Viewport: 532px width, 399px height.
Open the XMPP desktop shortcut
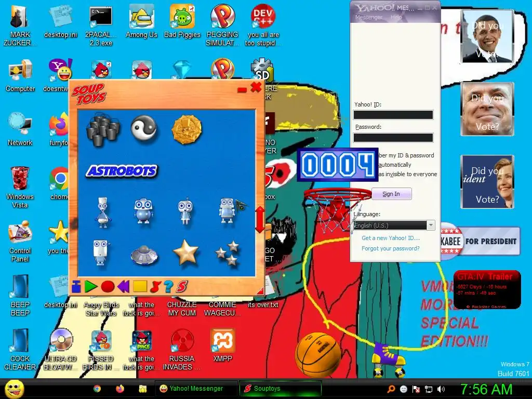point(222,345)
